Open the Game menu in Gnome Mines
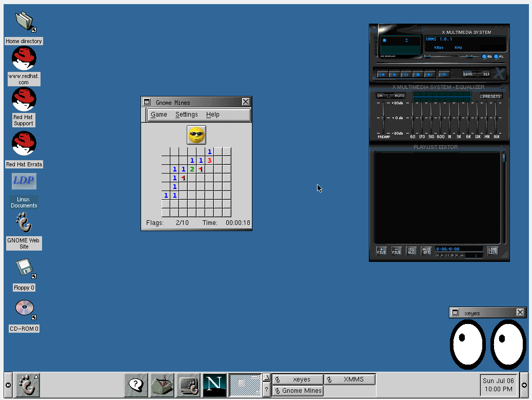 159,115
